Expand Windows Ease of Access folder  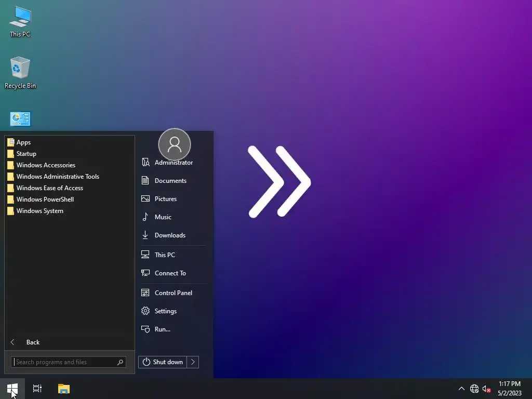point(70,188)
